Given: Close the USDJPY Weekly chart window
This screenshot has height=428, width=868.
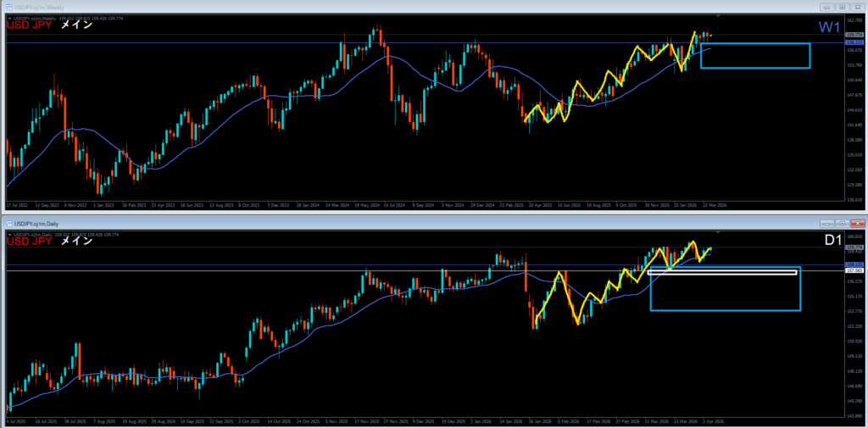Looking at the screenshot, I should click(x=858, y=7).
